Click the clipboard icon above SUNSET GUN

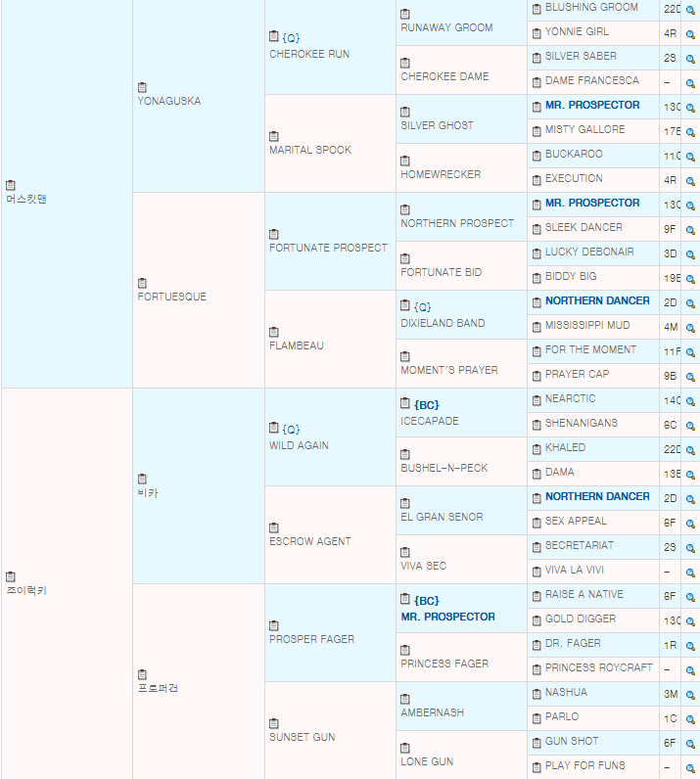point(274,723)
